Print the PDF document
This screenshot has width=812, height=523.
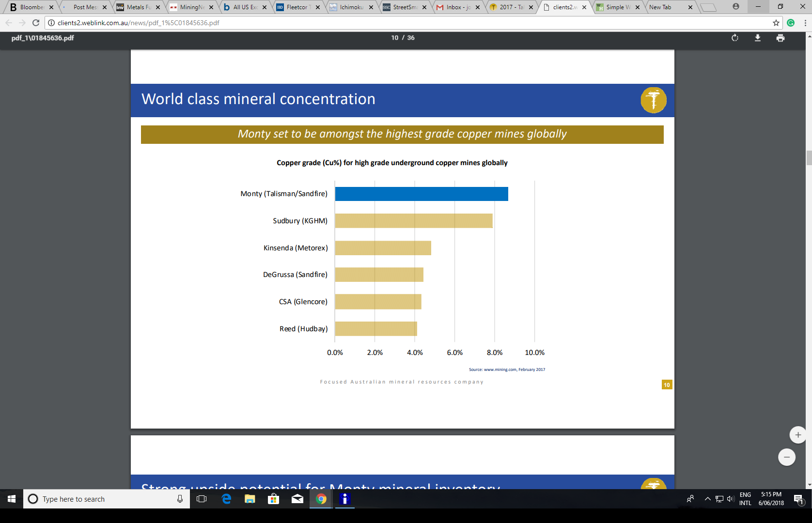781,38
